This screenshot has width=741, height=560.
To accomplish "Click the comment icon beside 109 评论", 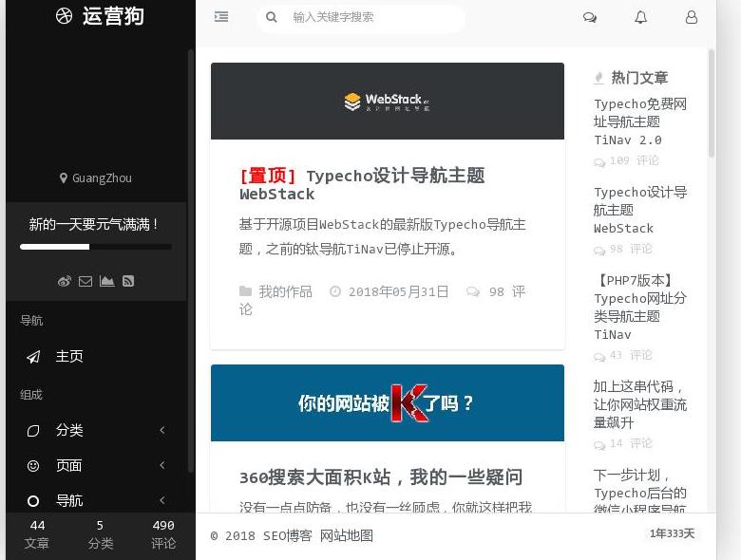I will (x=599, y=162).
